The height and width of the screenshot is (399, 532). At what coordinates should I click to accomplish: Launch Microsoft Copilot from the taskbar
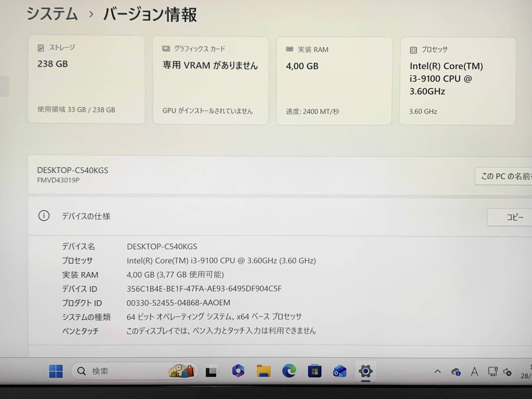pos(238,371)
